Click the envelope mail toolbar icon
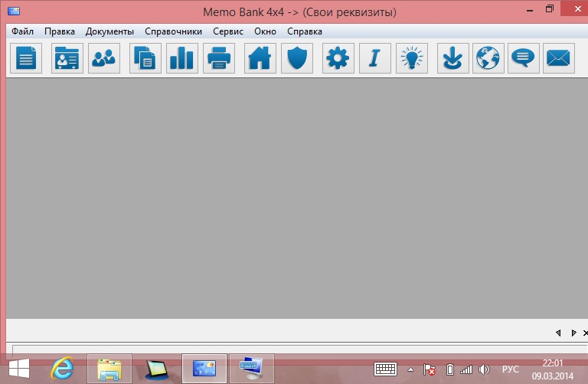Image resolution: width=588 pixels, height=384 pixels. pyautogui.click(x=559, y=58)
